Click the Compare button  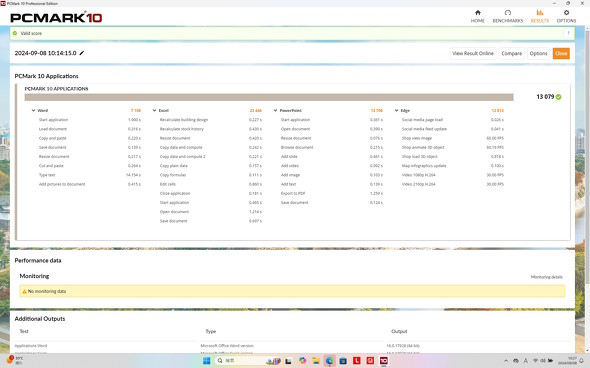[x=511, y=53]
